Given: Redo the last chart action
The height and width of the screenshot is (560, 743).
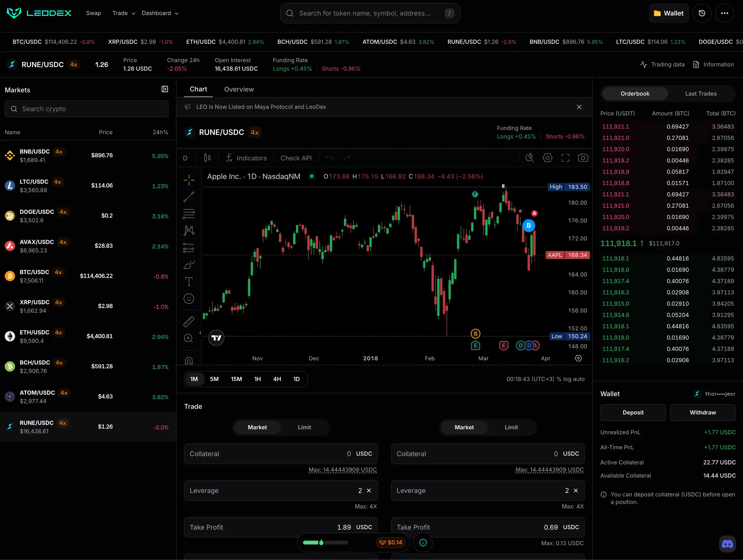Looking at the screenshot, I should tap(347, 158).
